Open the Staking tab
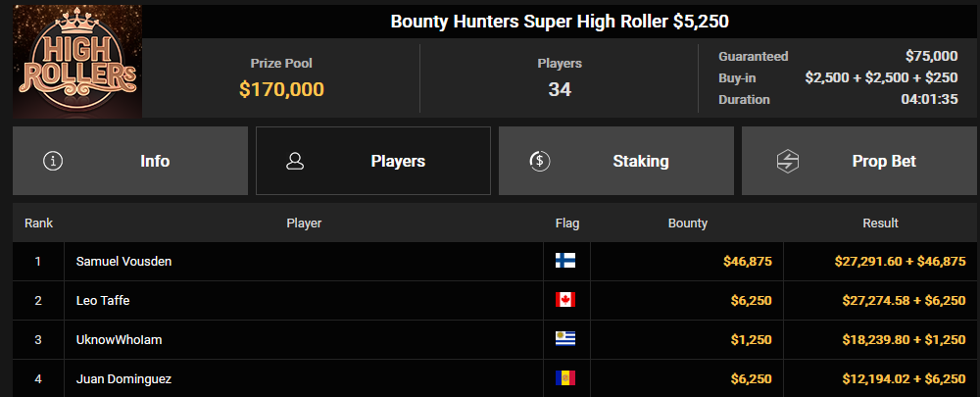The height and width of the screenshot is (397, 980). 616,162
